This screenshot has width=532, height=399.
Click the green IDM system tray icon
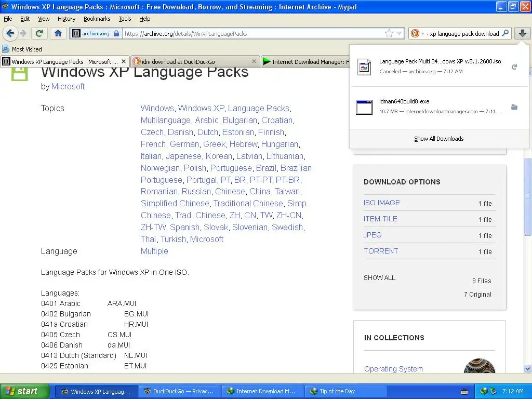(484, 391)
